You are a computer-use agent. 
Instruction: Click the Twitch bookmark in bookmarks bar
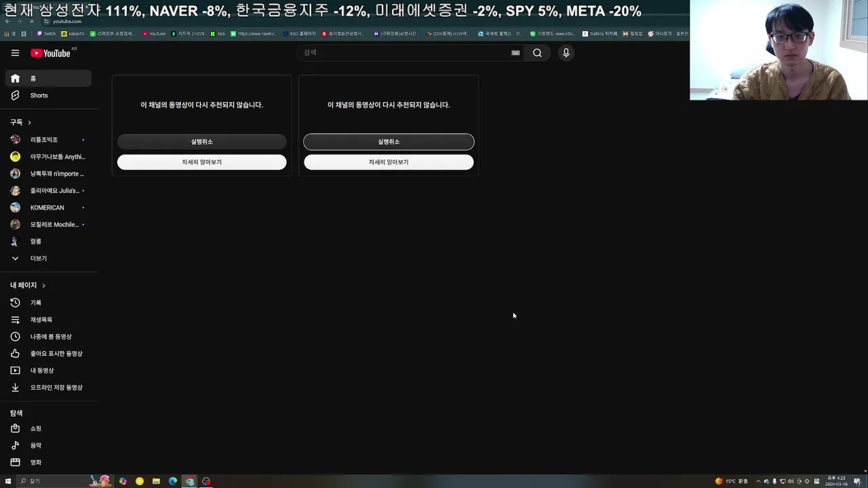47,33
